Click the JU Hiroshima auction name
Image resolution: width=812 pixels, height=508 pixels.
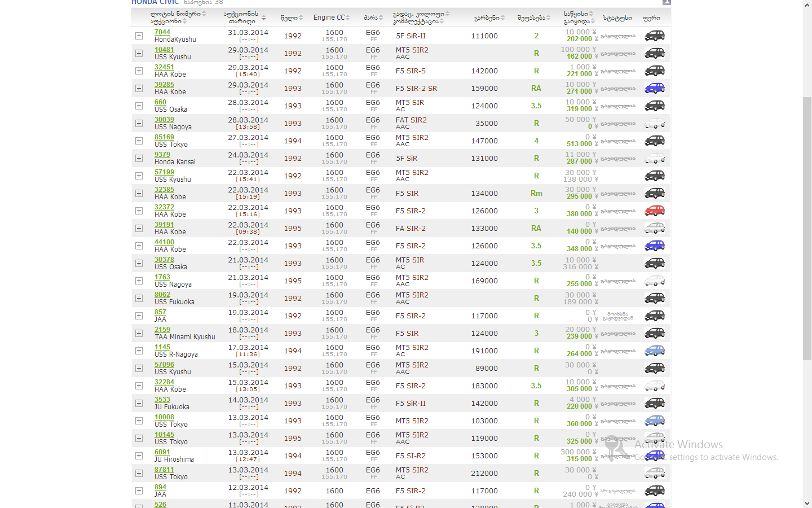click(174, 459)
